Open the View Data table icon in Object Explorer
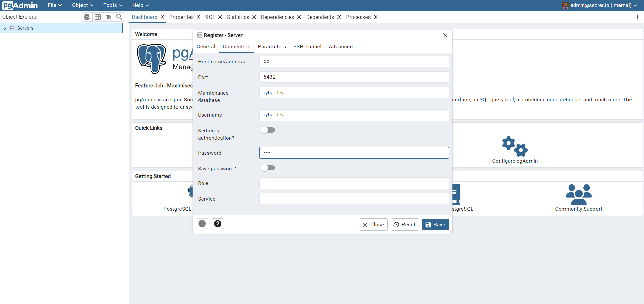 (98, 17)
